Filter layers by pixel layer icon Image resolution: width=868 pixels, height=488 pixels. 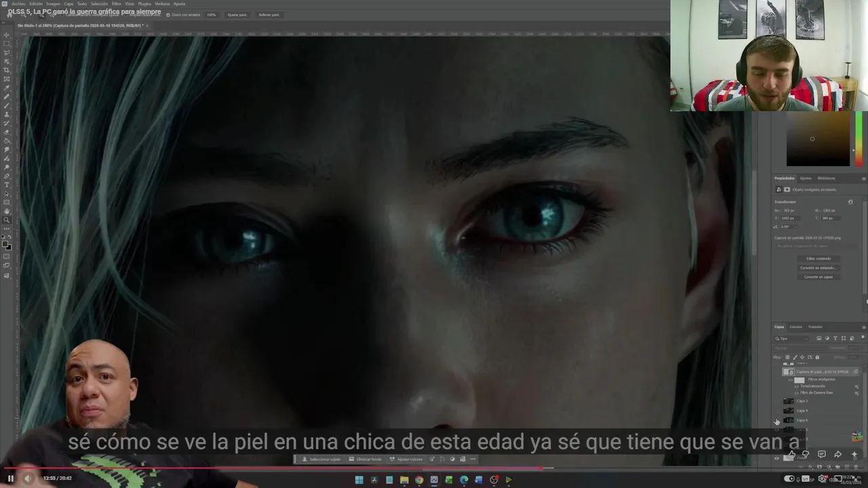pos(819,338)
